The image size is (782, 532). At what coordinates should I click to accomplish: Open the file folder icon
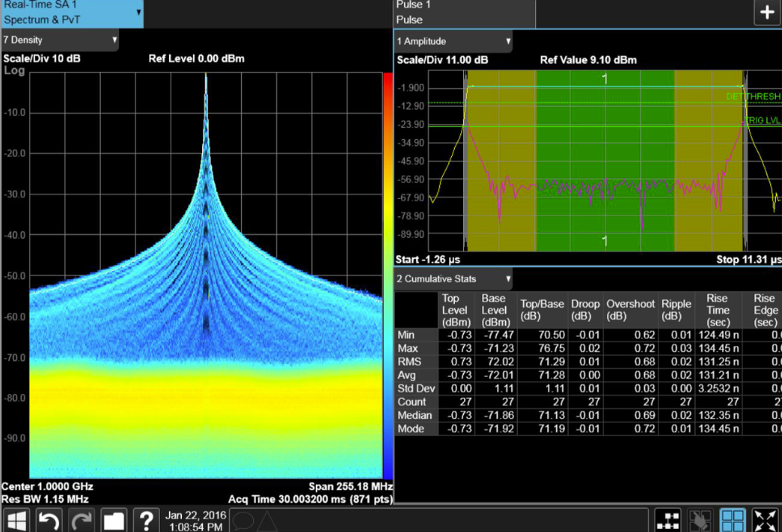[114, 520]
